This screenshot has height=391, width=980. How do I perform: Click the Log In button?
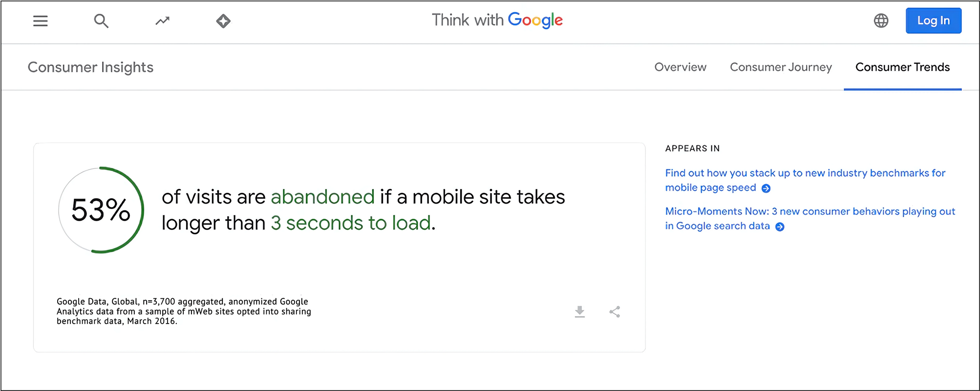[x=933, y=21]
